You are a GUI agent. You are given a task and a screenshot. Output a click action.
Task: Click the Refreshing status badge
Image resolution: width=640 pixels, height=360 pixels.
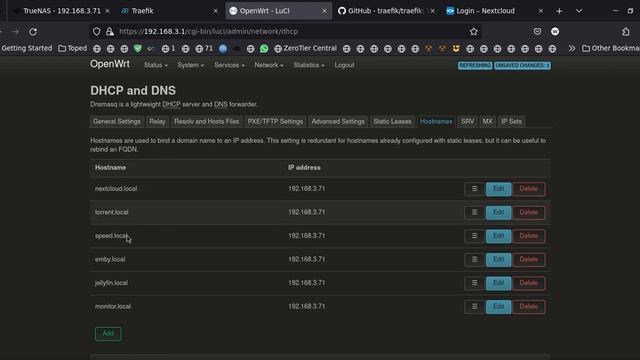475,65
